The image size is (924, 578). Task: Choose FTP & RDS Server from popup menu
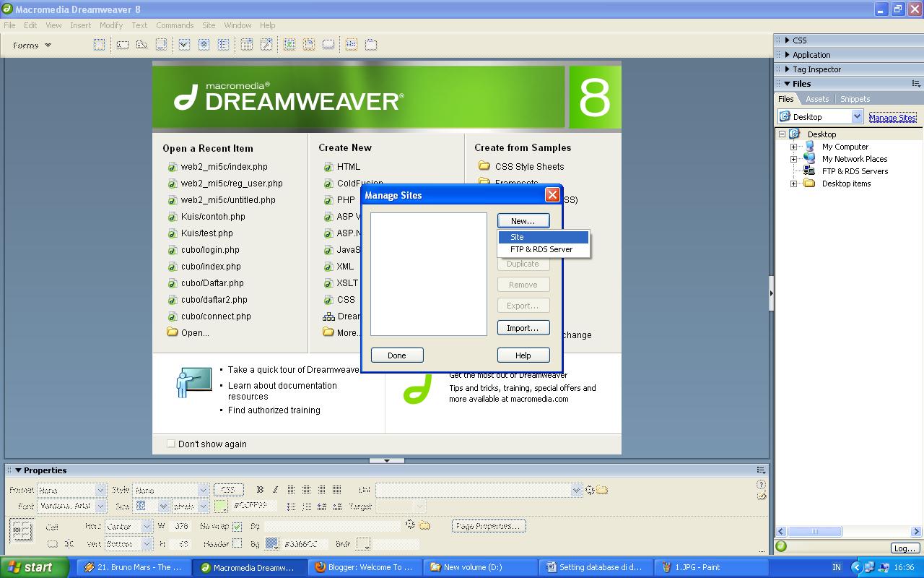[x=544, y=249]
